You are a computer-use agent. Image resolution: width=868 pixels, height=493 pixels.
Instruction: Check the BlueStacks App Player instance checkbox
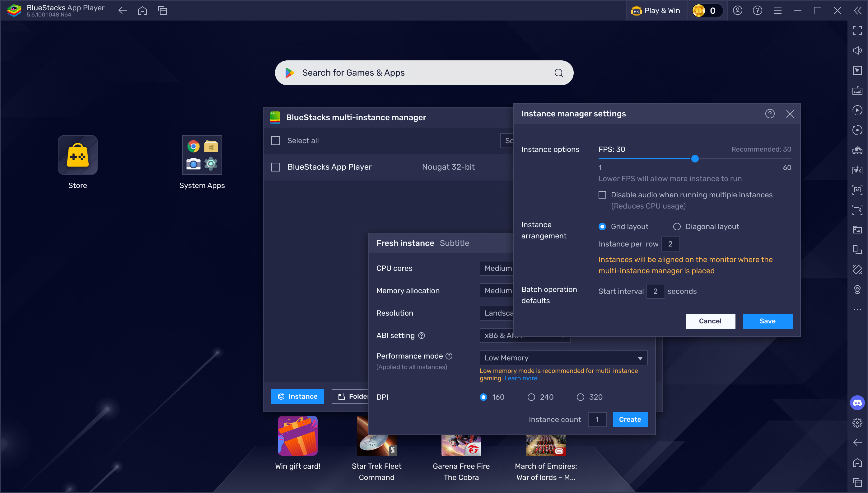click(276, 167)
